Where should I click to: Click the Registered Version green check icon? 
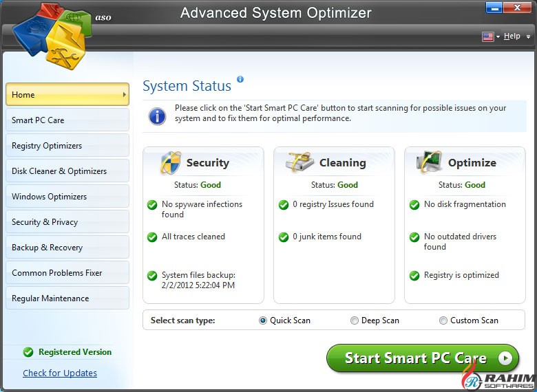pyautogui.click(x=28, y=352)
